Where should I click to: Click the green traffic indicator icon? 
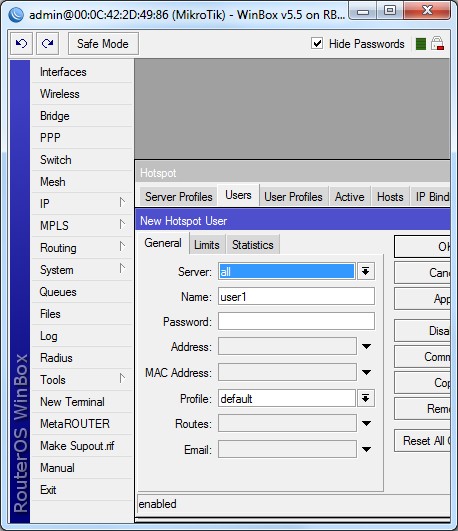[421, 44]
